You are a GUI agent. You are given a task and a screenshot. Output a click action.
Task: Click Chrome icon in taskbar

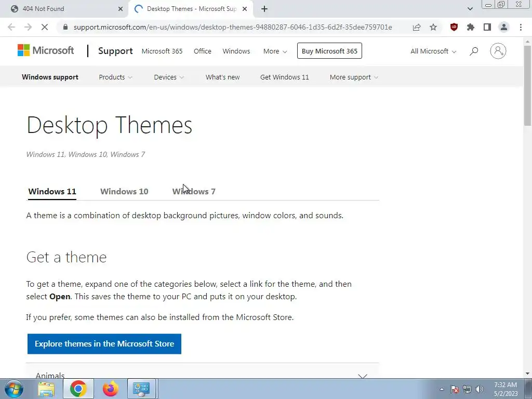tap(78, 389)
